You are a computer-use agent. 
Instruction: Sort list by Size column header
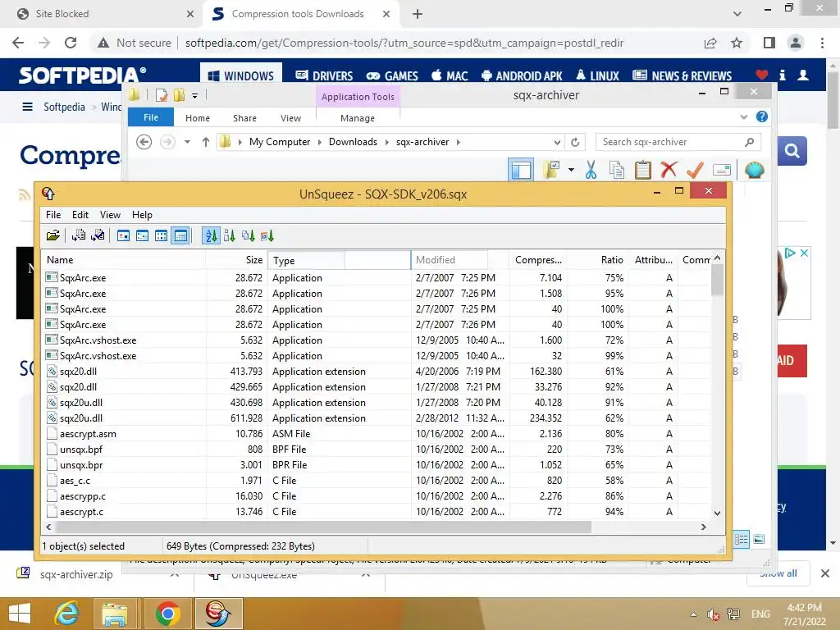[236, 260]
